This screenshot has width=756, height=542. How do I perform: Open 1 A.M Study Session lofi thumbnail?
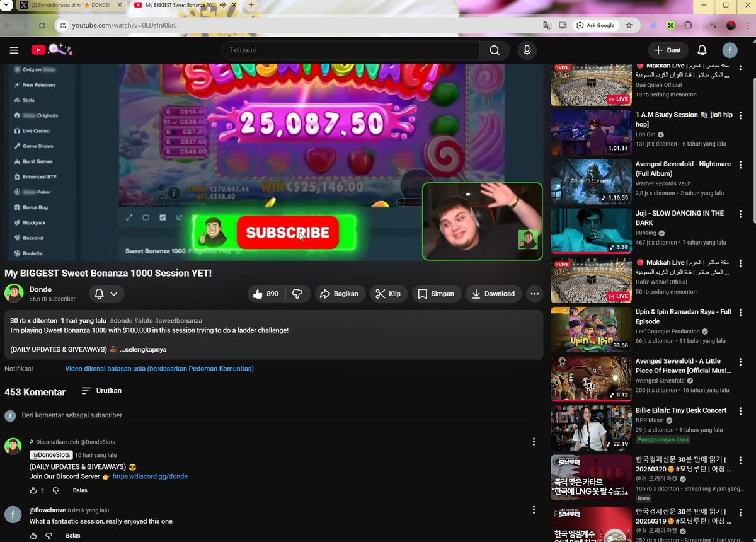point(591,132)
